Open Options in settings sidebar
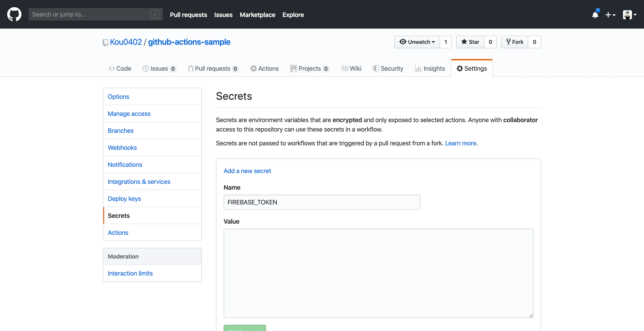 (x=152, y=96)
